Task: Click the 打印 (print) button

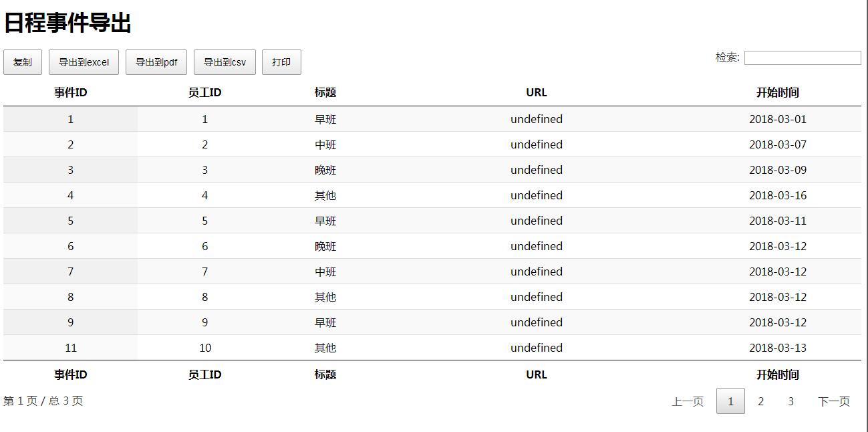Action: (281, 62)
